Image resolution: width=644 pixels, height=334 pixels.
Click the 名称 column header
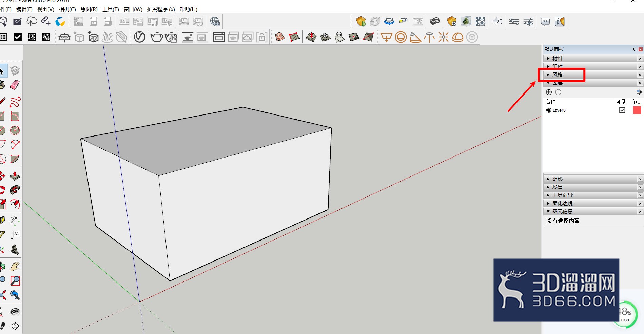(550, 102)
